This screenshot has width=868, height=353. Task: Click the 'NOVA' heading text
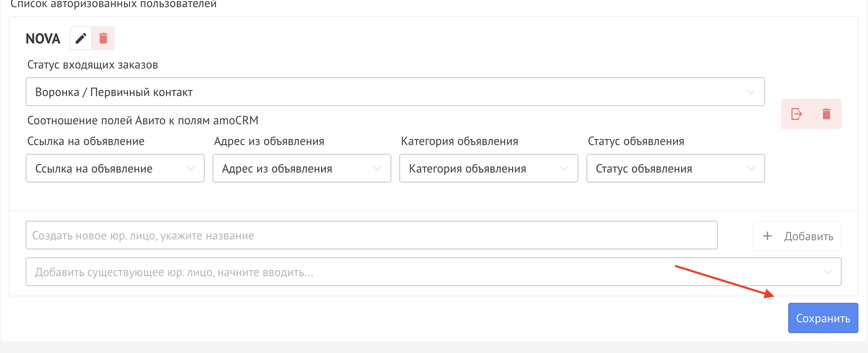pos(43,39)
